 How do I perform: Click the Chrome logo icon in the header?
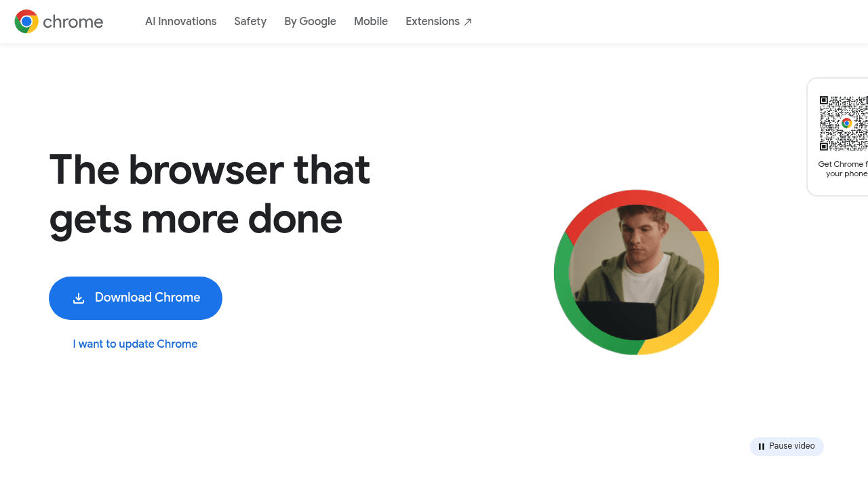click(26, 22)
